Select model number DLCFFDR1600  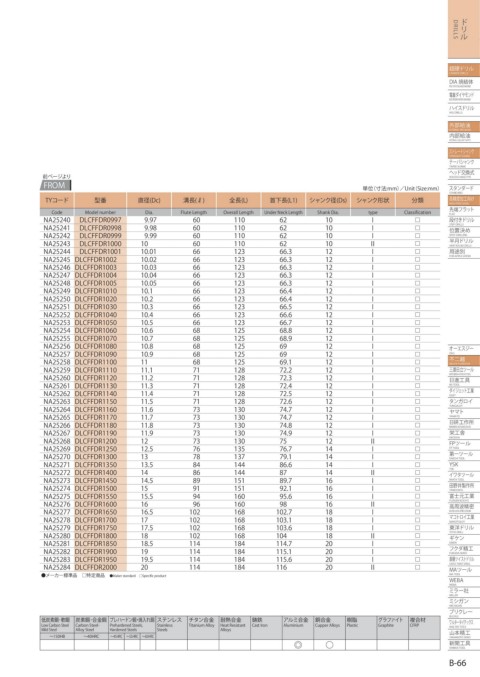pos(96,504)
